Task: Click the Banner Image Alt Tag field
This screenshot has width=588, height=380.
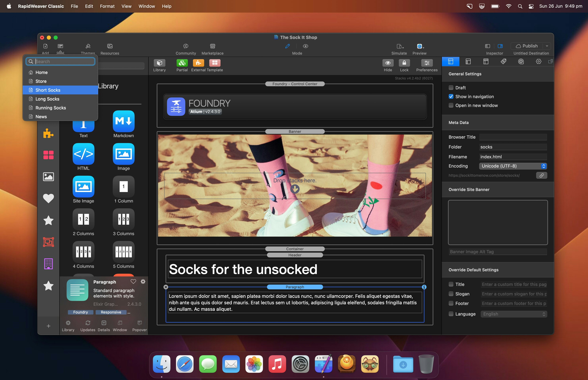Action: 498,252
